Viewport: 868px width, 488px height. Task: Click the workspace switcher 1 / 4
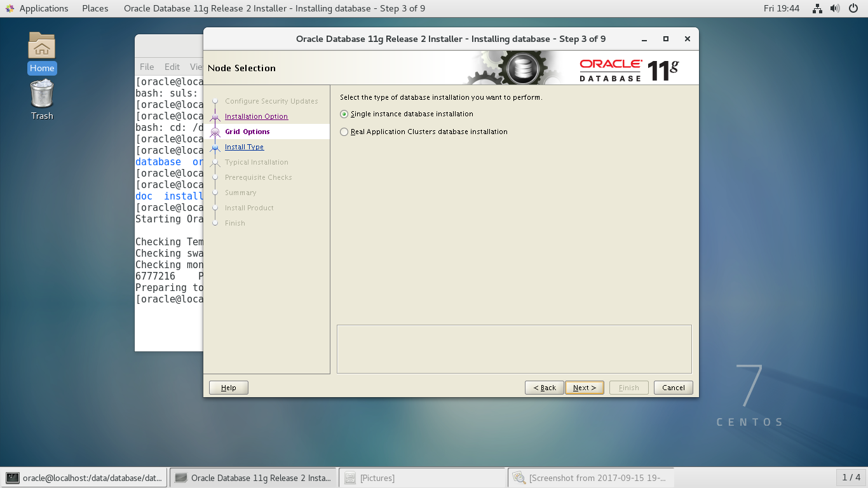pos(851,477)
